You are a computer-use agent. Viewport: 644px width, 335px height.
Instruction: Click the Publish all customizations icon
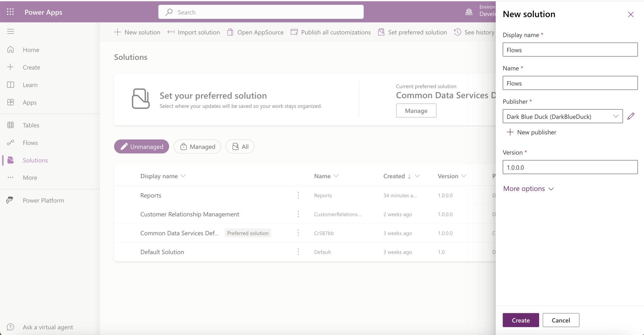pyautogui.click(x=294, y=32)
